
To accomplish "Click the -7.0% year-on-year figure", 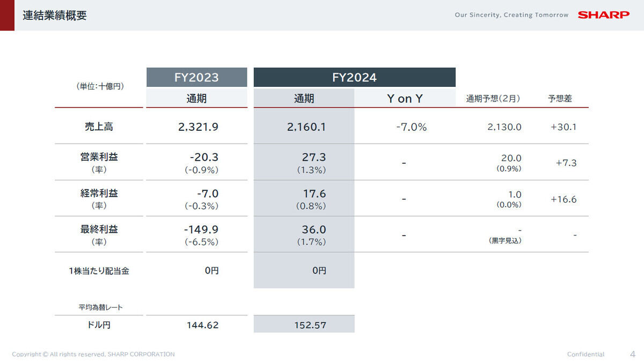I will tap(411, 127).
